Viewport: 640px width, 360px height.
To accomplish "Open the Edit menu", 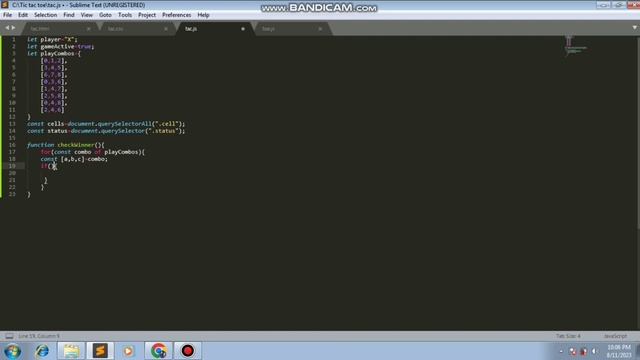I will pos(23,15).
